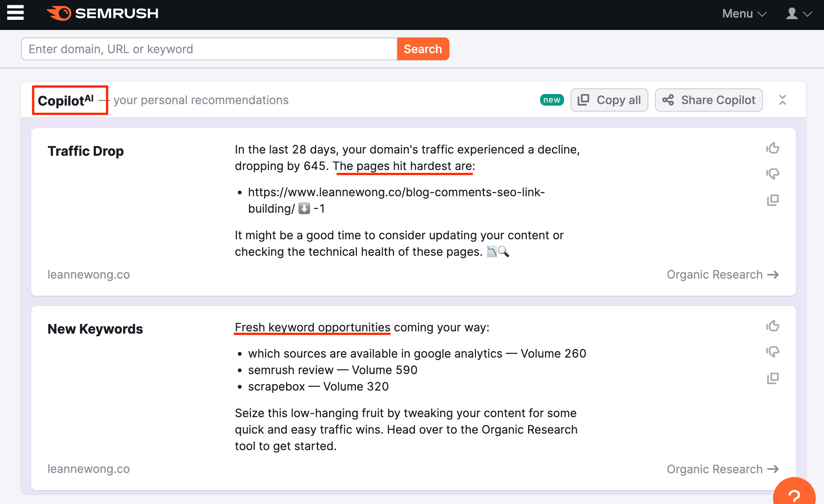The image size is (824, 504).
Task: Close the Copilot panel
Action: tap(782, 100)
